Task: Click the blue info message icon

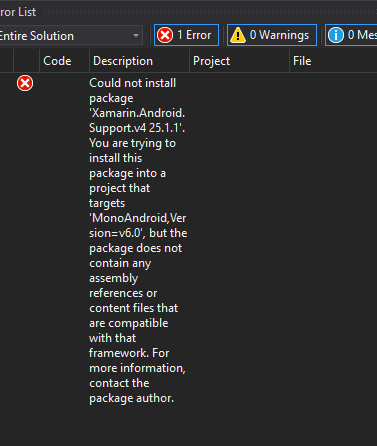Action: point(336,35)
